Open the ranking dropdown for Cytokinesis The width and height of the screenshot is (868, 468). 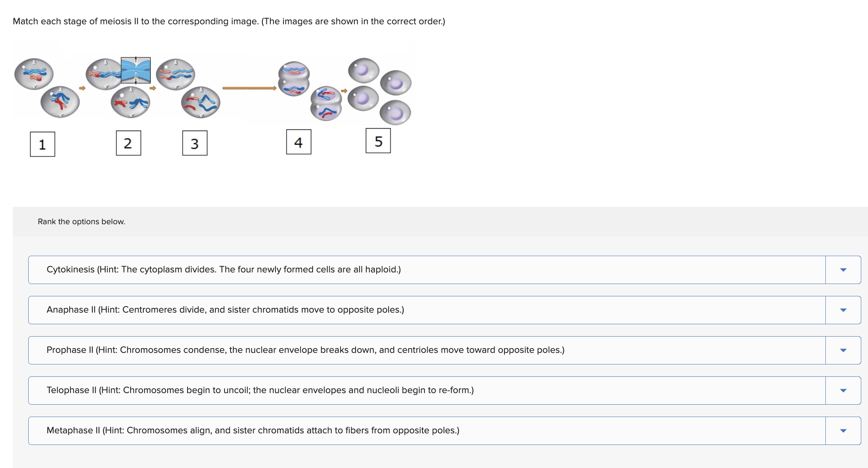coord(843,269)
